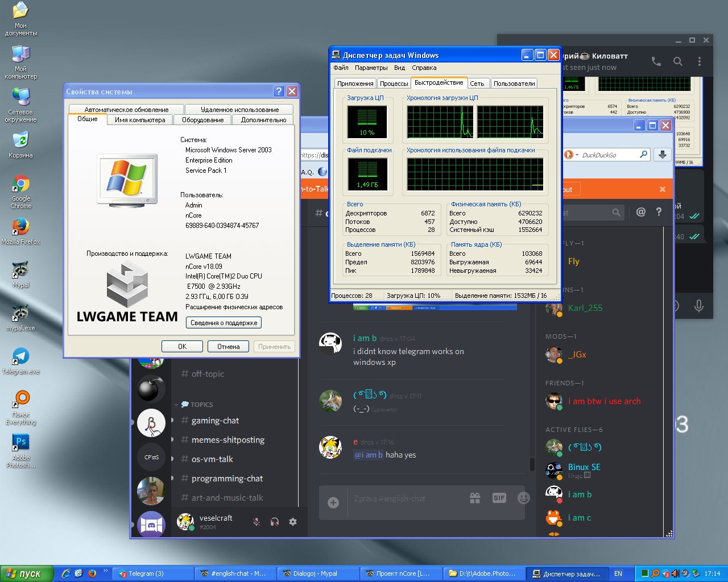Viewport: 728px width, 582px height.
Task: Open the Поиск Everything desktop shortcut
Action: click(20, 408)
